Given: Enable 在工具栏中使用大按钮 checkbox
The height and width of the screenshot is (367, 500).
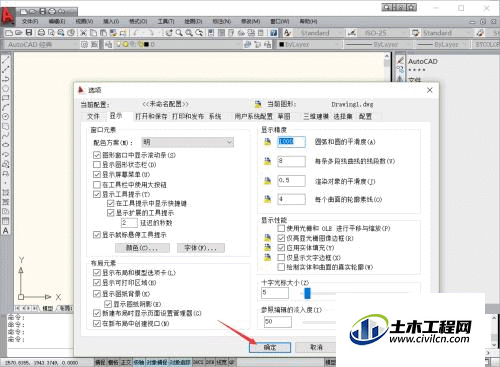Looking at the screenshot, I should tap(97, 184).
